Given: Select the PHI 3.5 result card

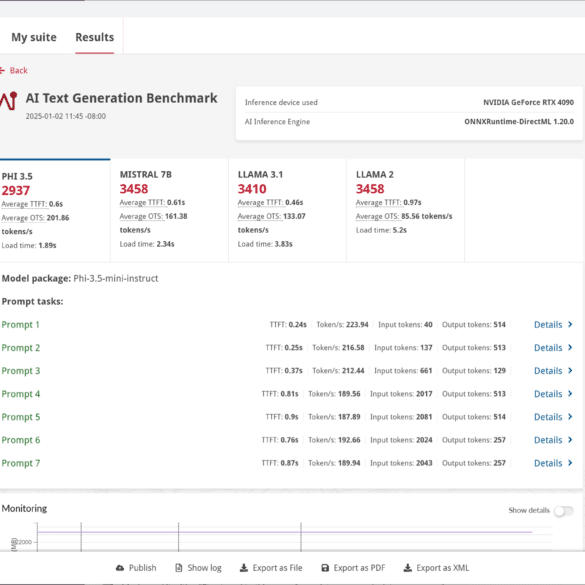Looking at the screenshot, I should (x=55, y=211).
